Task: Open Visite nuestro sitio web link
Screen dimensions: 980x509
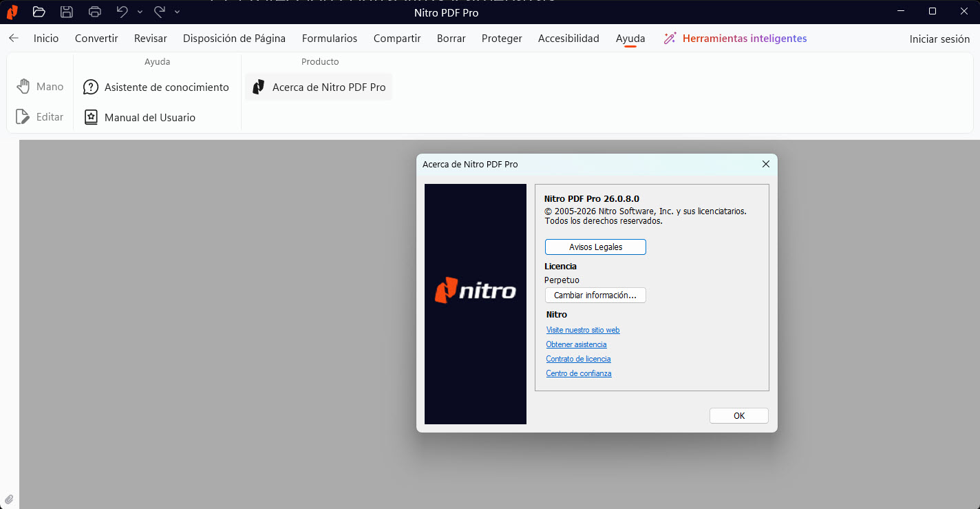Action: tap(583, 331)
